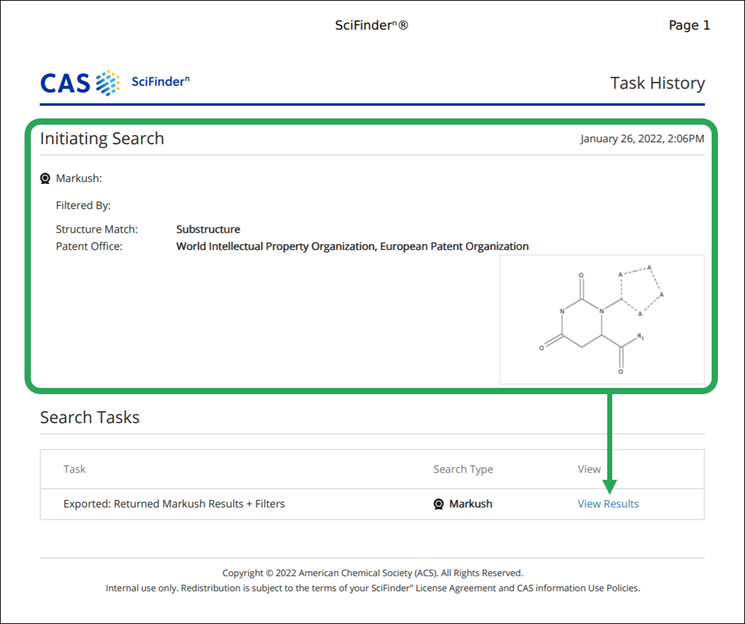Click the 'Page 1' label
This screenshot has height=624, width=745.
pos(689,25)
